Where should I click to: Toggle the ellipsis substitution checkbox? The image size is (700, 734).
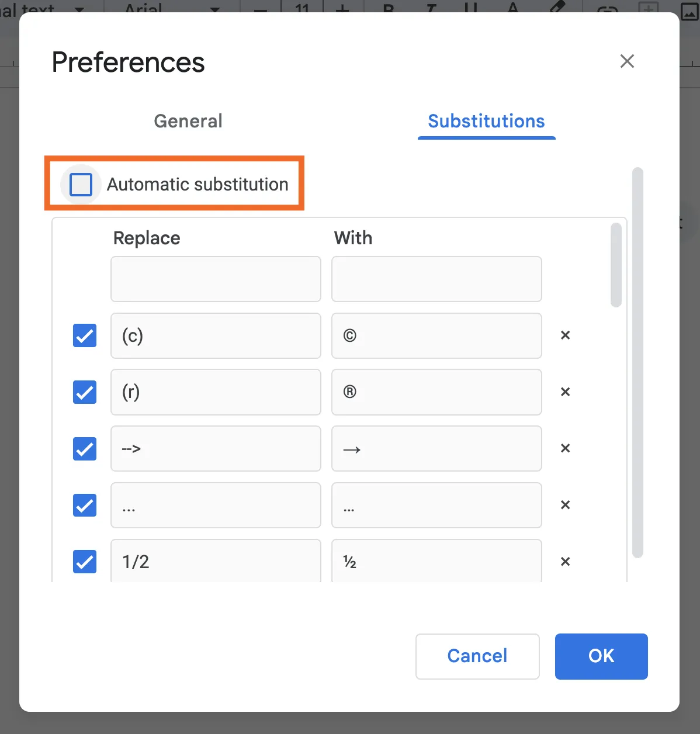[85, 505]
